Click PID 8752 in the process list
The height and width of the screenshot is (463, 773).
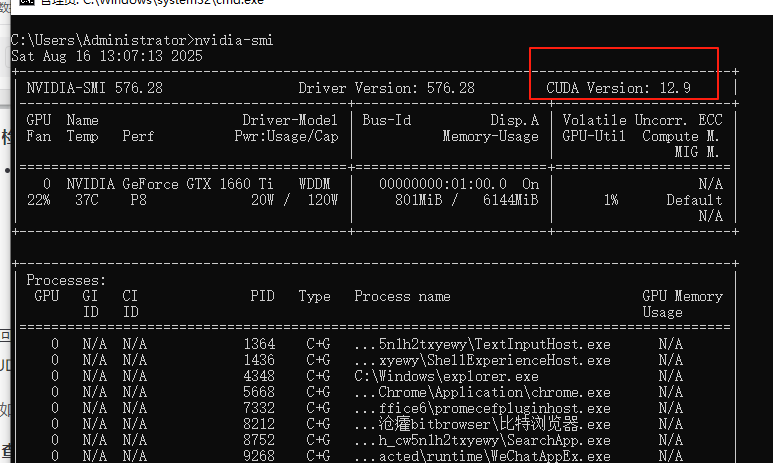[x=259, y=440]
